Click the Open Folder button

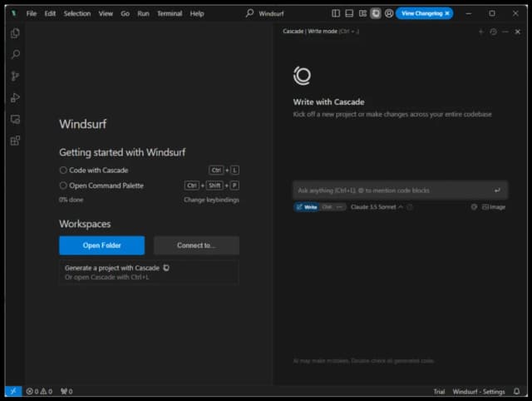[x=101, y=245]
